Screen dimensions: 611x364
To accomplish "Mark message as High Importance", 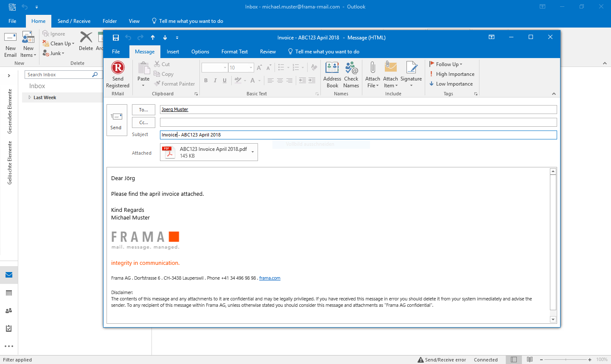I will click(x=452, y=74).
